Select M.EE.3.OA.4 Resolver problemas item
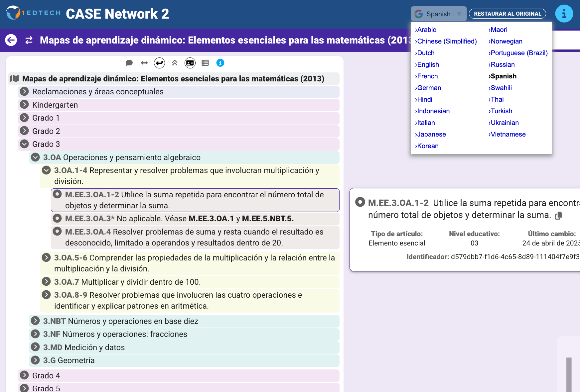This screenshot has width=580, height=392. (195, 237)
